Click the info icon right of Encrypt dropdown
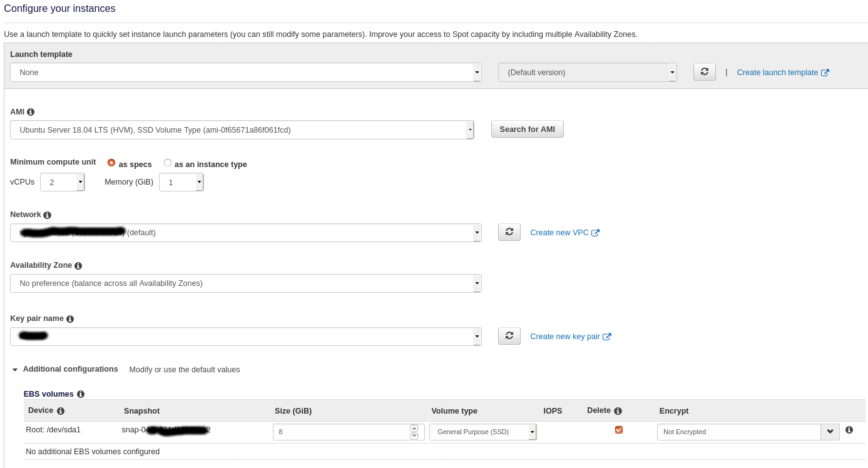The image size is (868, 468). coord(849,430)
